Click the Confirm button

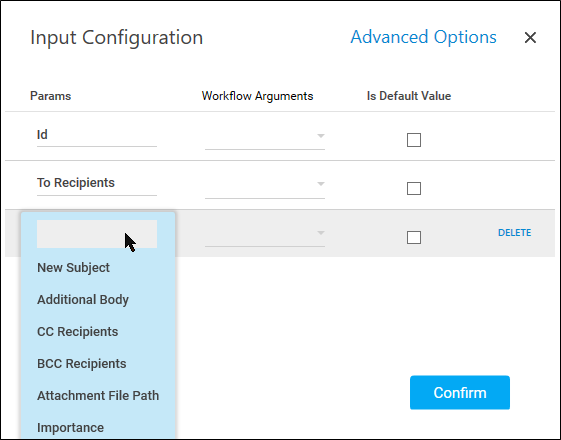tap(460, 392)
